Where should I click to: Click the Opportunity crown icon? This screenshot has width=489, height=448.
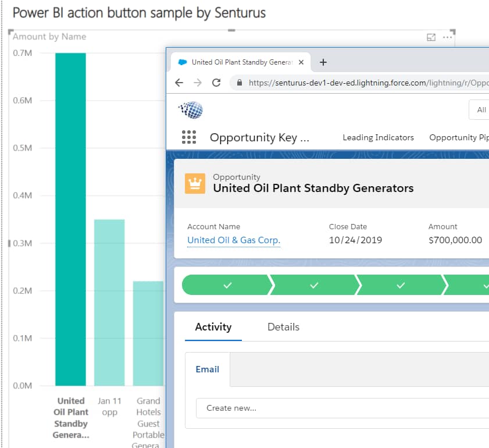click(195, 183)
